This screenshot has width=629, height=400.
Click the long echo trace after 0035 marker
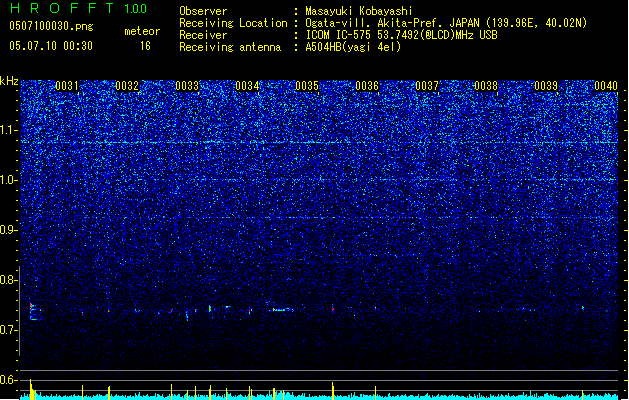(x=284, y=310)
